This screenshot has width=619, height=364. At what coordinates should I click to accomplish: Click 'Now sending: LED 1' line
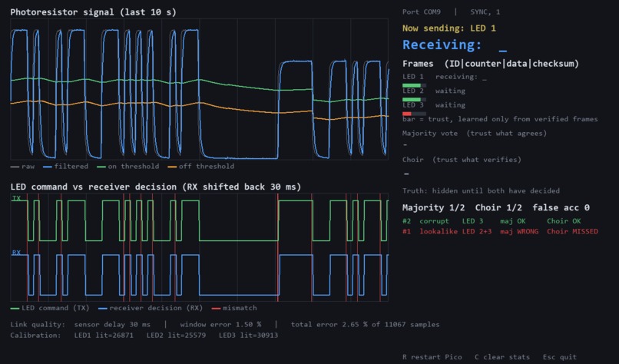pyautogui.click(x=449, y=28)
